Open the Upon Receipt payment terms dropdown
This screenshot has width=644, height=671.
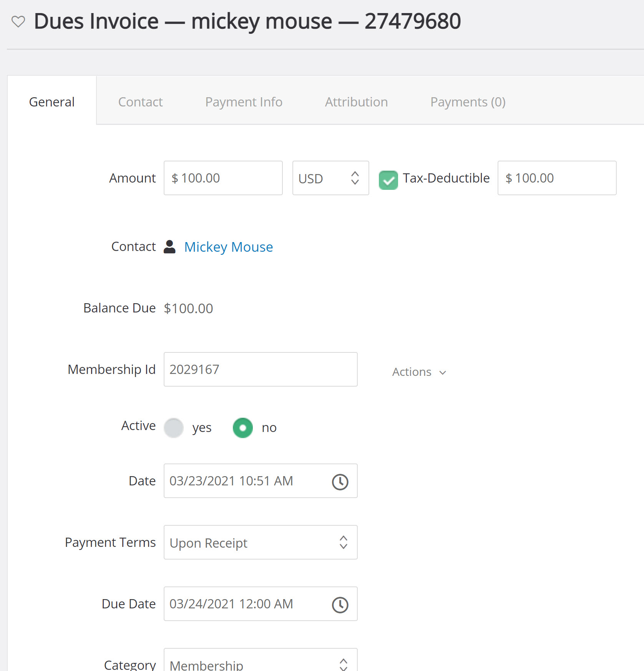(x=261, y=542)
